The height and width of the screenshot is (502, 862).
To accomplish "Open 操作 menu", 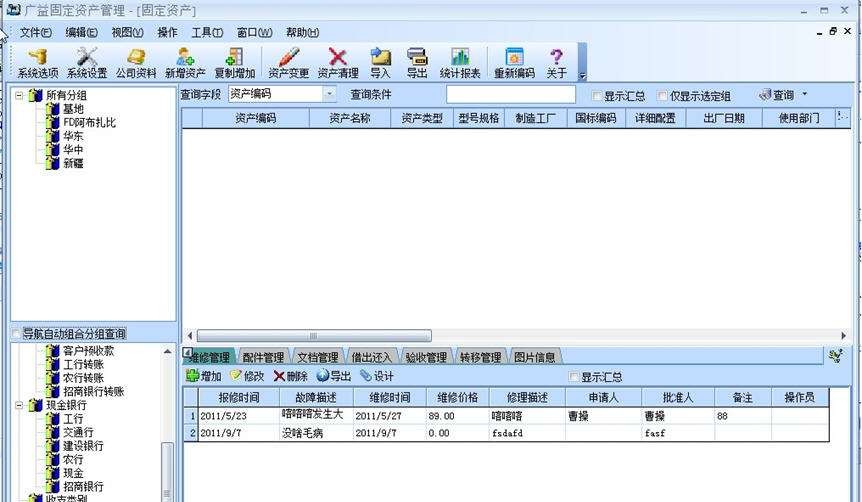I will [x=168, y=32].
